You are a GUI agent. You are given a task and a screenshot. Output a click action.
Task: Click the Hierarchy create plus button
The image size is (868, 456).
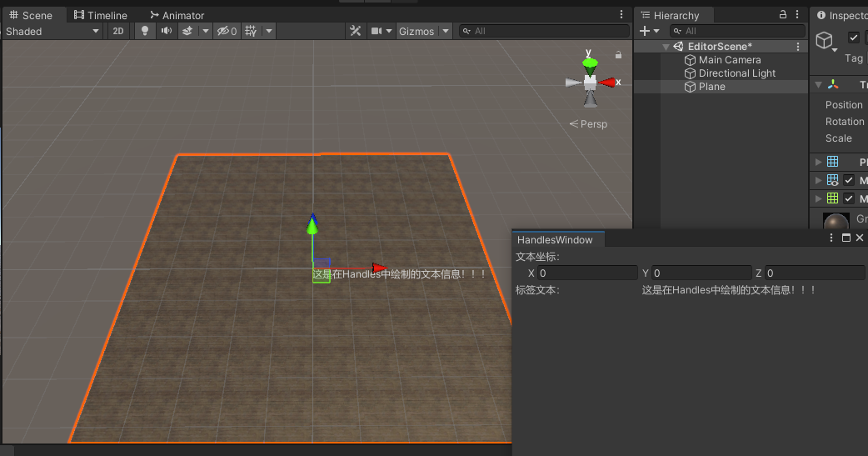(x=645, y=31)
